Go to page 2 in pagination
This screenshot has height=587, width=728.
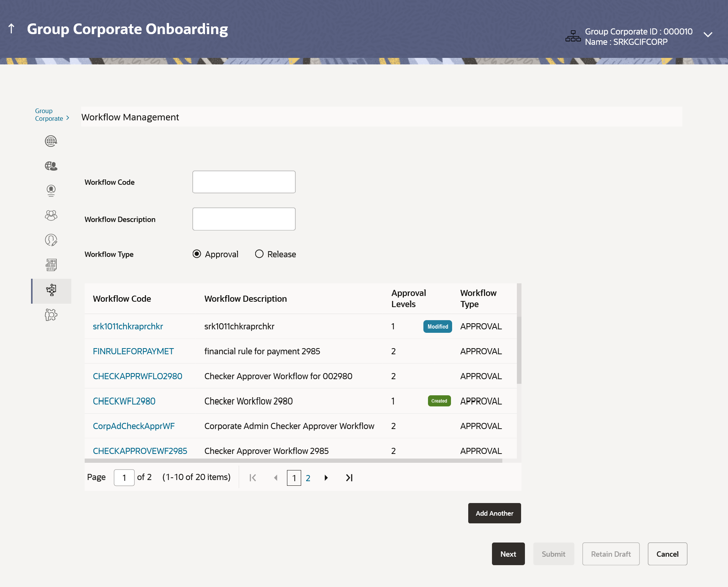[x=308, y=478]
